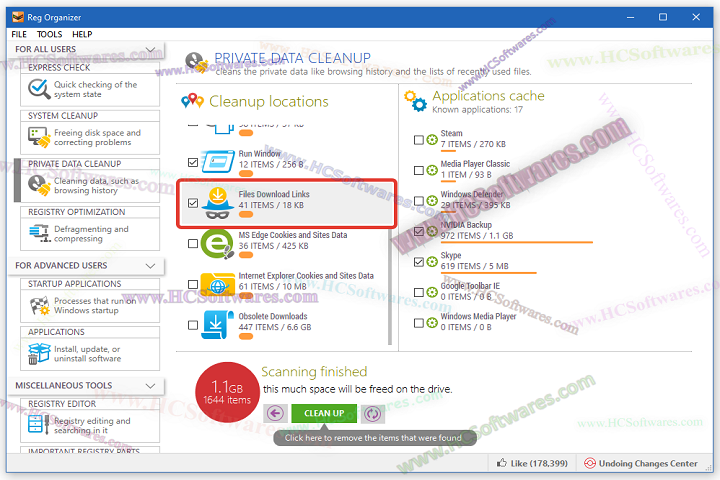Click the gear icon beside Windows Defender
Image resolution: width=720 pixels, height=480 pixels.
(432, 201)
